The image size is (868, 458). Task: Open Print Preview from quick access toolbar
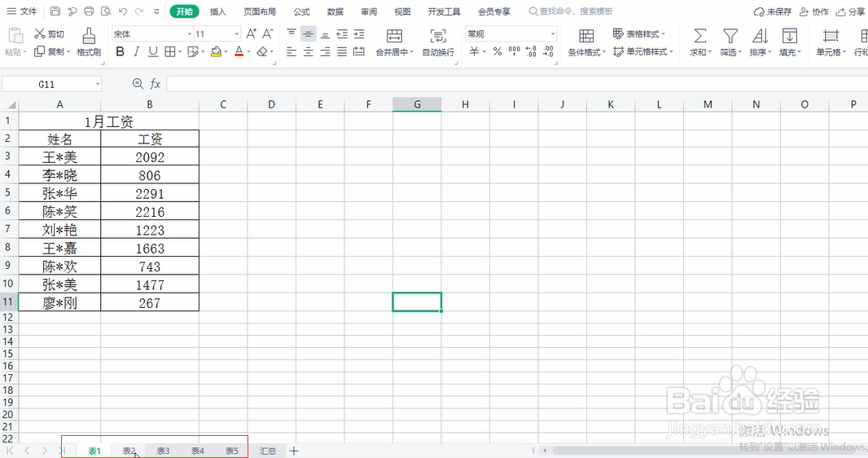click(106, 11)
